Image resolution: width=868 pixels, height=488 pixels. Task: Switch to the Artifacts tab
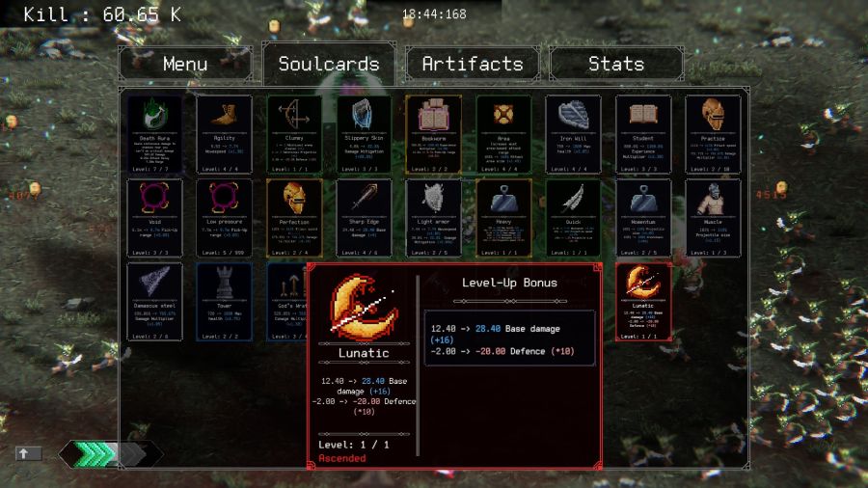(473, 64)
